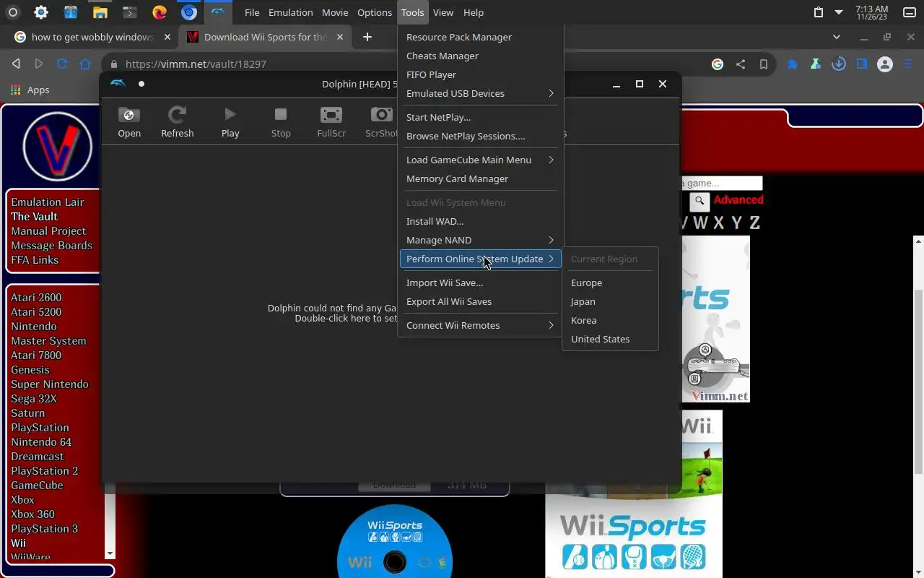Choose FIFO Player
924x578 pixels.
pos(480,74)
